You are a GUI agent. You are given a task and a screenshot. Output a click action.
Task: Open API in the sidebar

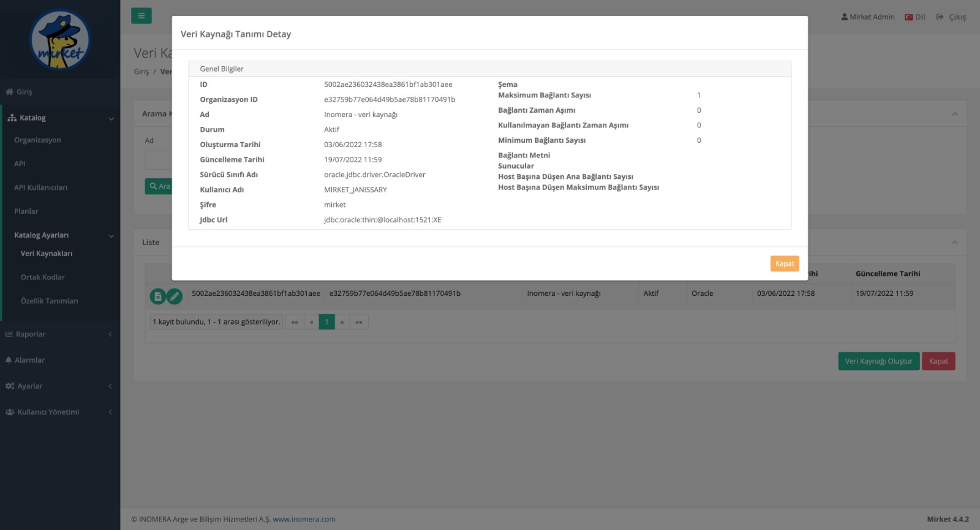[x=20, y=164]
